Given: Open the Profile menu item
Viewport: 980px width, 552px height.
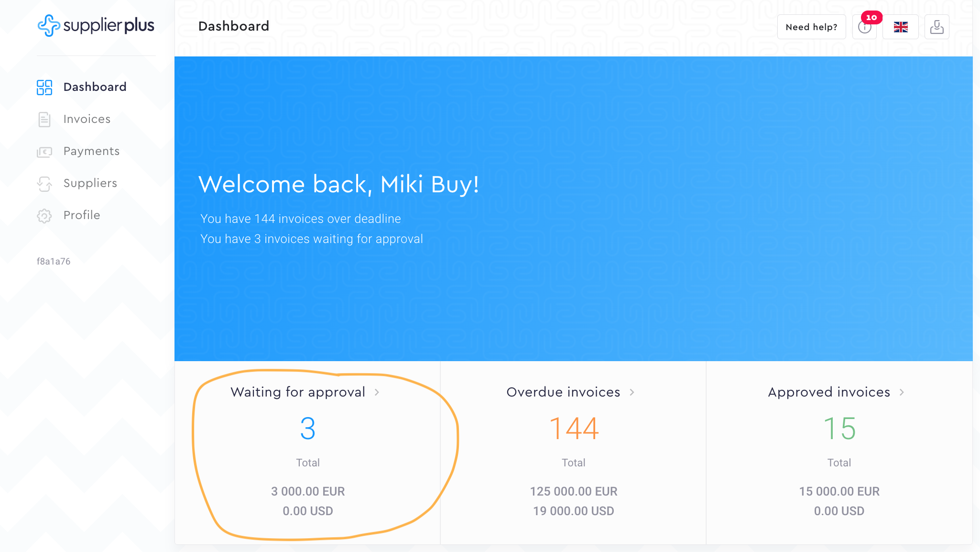Looking at the screenshot, I should tap(82, 215).
